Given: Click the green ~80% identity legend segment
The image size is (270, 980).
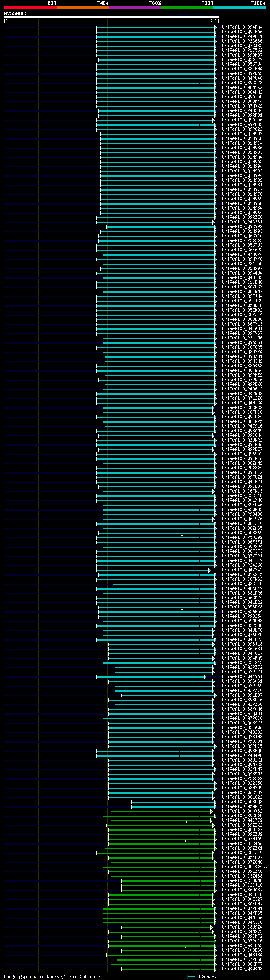Looking at the screenshot, I should tap(187, 8).
